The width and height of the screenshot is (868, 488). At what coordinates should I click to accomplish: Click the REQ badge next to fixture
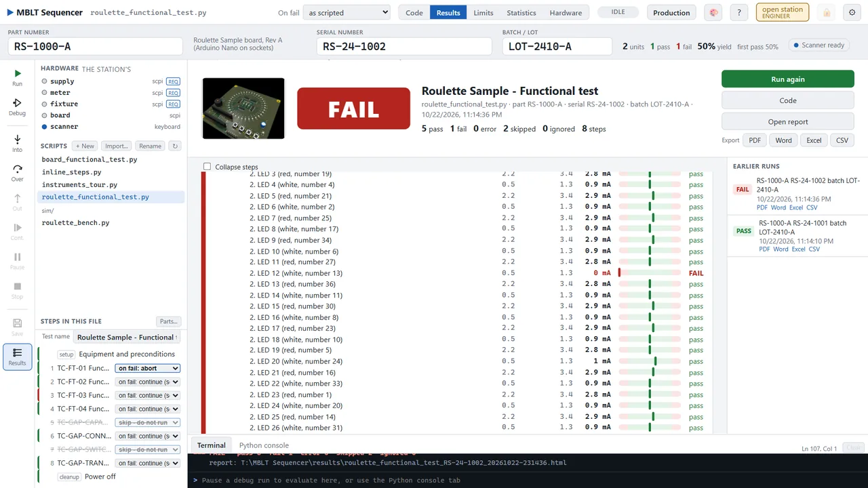point(173,104)
